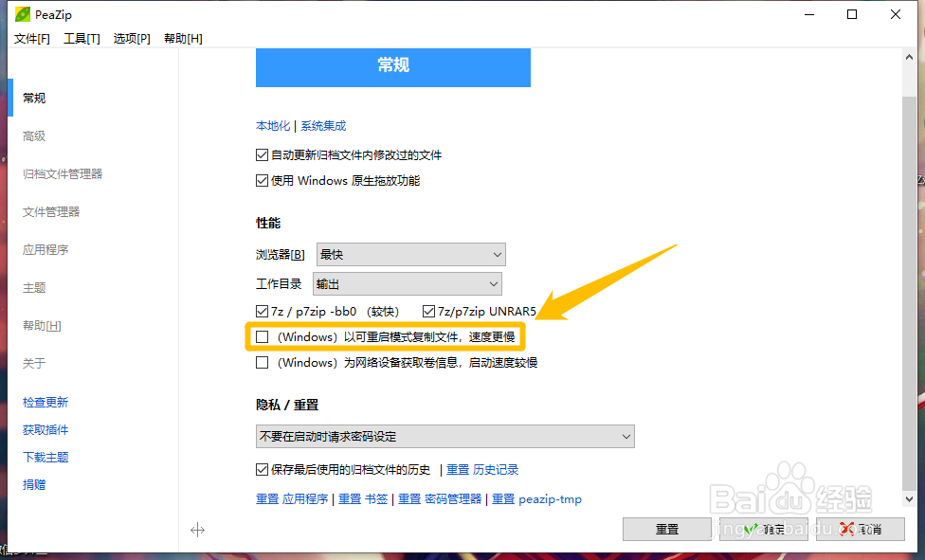Click the 重置 peazip-tmp link

536,499
